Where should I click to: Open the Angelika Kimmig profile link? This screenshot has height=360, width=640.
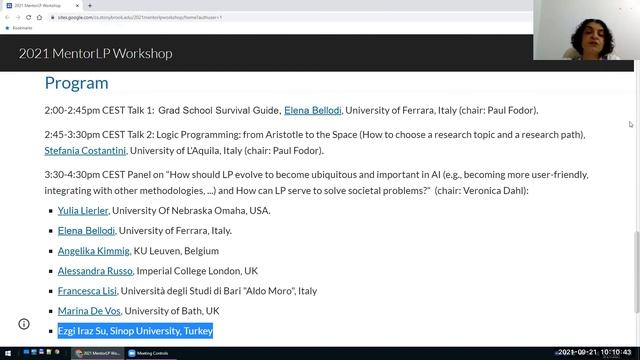click(x=94, y=251)
